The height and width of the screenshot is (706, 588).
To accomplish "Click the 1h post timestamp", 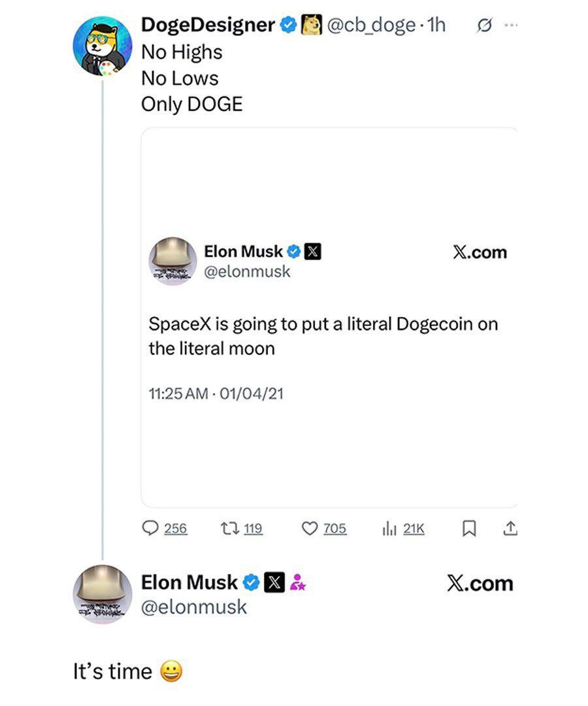I will point(435,25).
